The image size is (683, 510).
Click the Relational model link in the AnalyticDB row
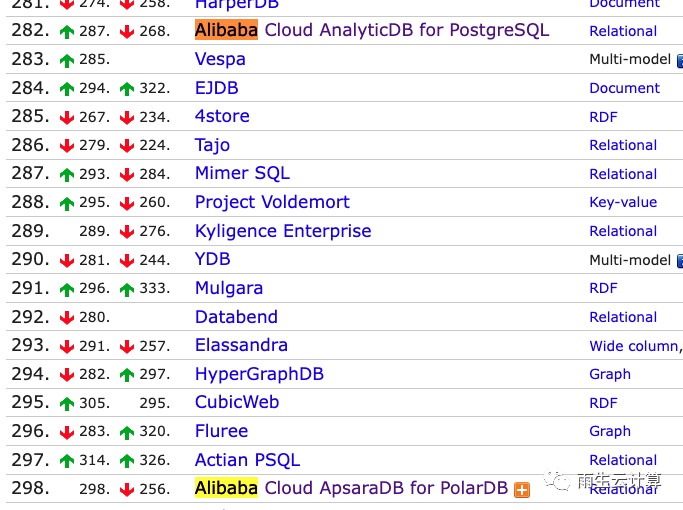pos(623,31)
